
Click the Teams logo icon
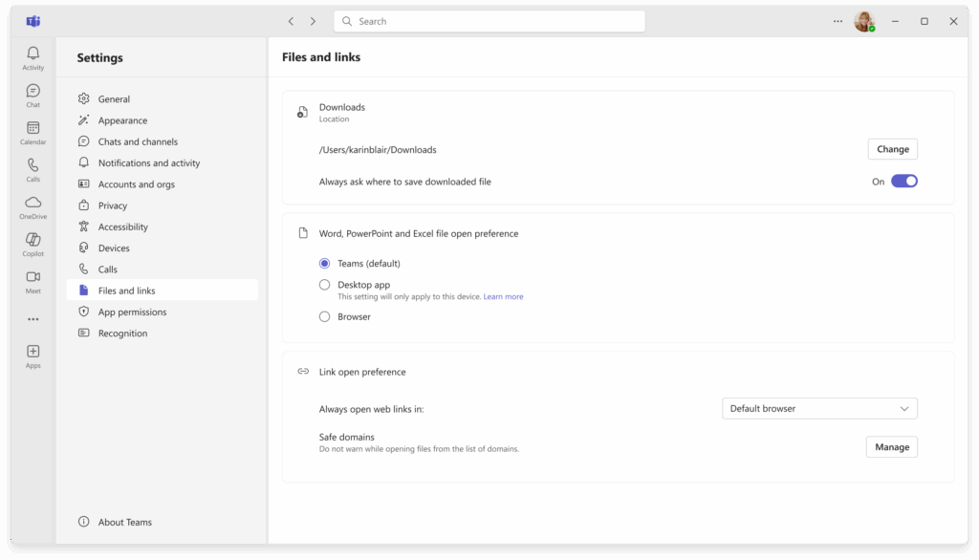point(33,21)
